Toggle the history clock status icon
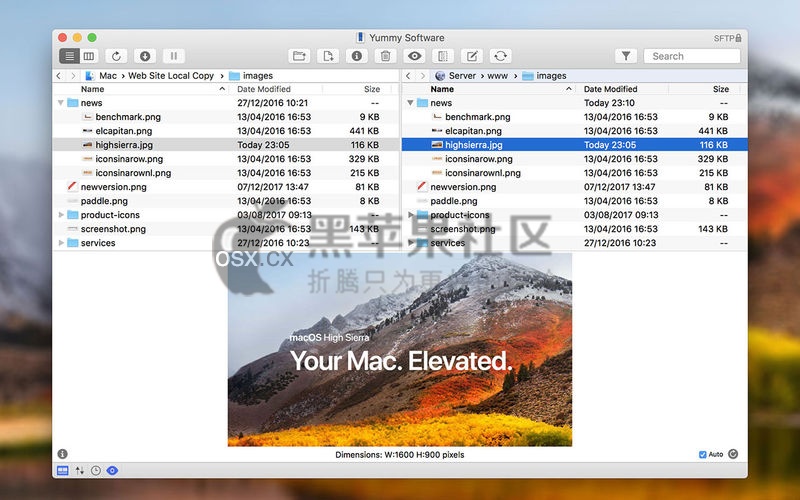 click(x=96, y=470)
